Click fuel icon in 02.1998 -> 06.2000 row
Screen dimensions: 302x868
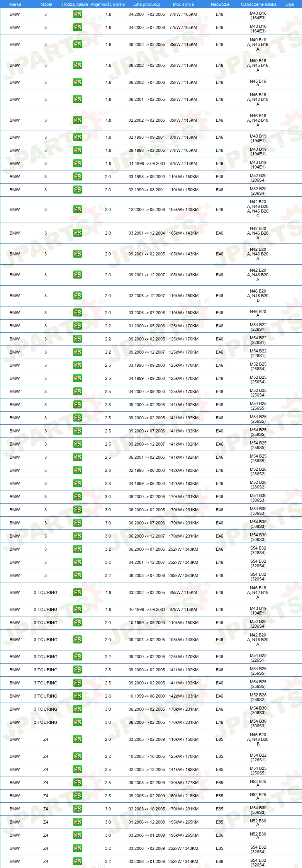(77, 470)
